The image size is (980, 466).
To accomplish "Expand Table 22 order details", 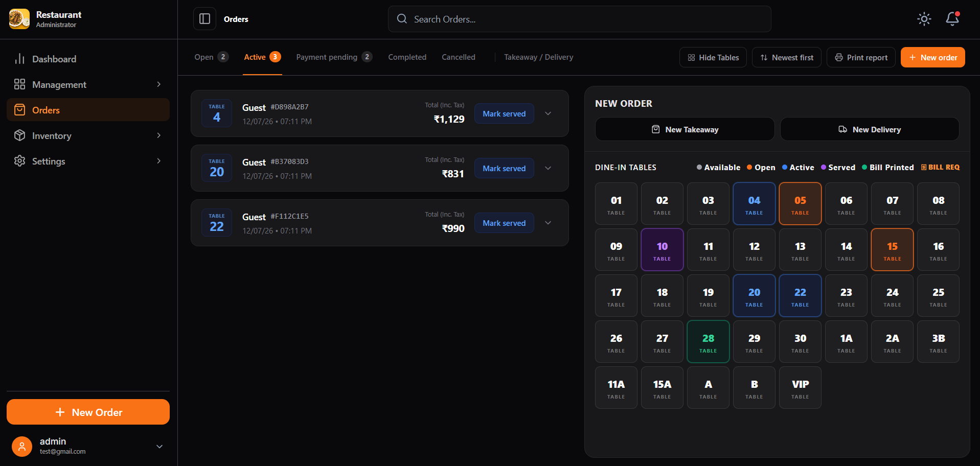I will click(x=548, y=223).
